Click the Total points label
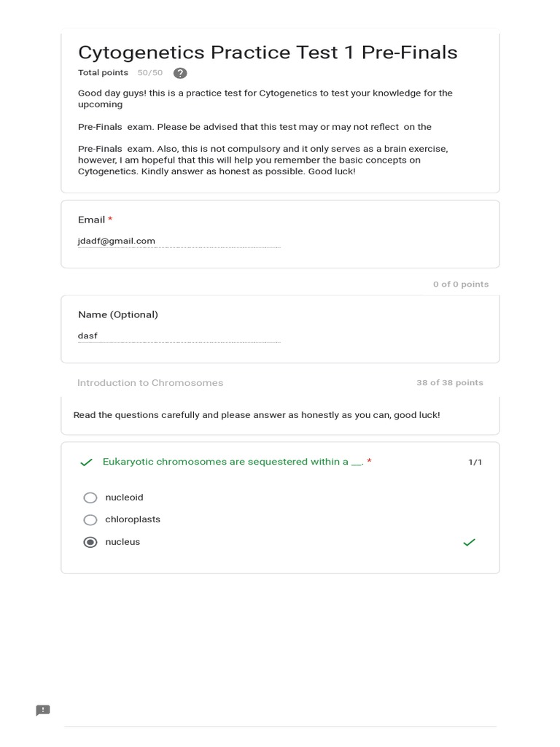This screenshot has height=747, width=560. (103, 73)
